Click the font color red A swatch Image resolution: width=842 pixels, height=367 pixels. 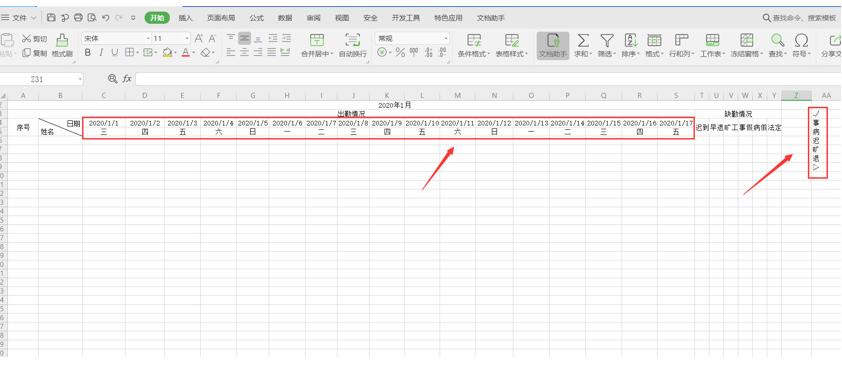[x=185, y=53]
